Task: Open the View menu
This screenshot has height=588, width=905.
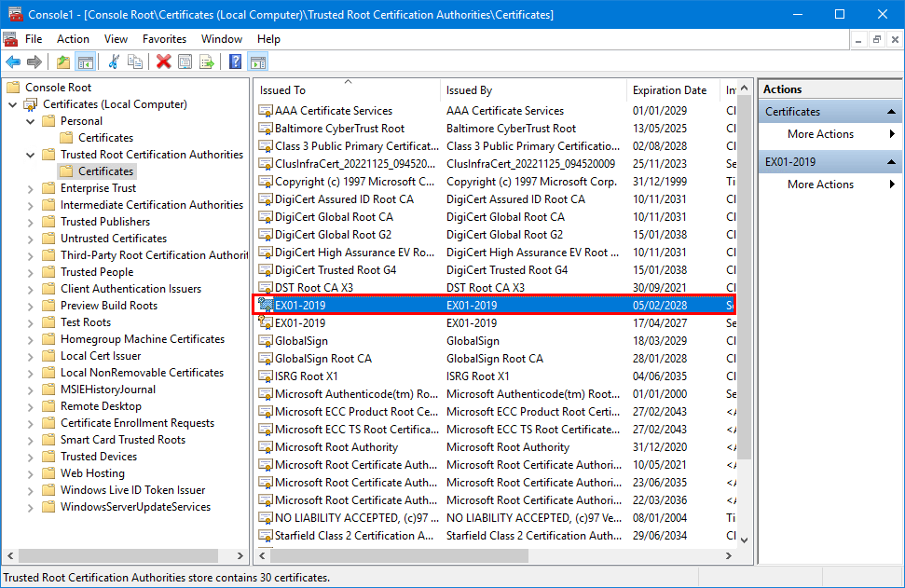Action: click(116, 38)
